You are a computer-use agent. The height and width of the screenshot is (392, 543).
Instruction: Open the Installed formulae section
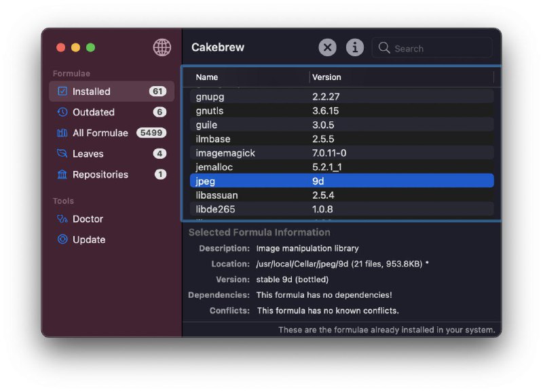point(92,92)
